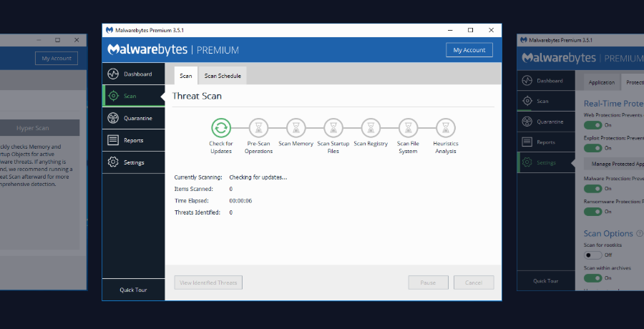Open the Reports section in the center window
This screenshot has height=329, width=644.
tap(134, 140)
